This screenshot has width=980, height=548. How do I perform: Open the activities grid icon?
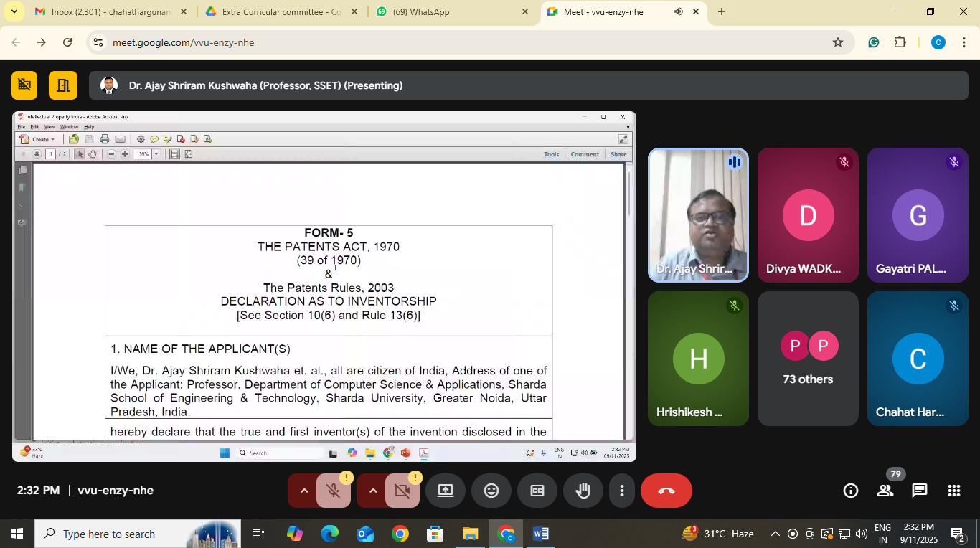(x=953, y=491)
